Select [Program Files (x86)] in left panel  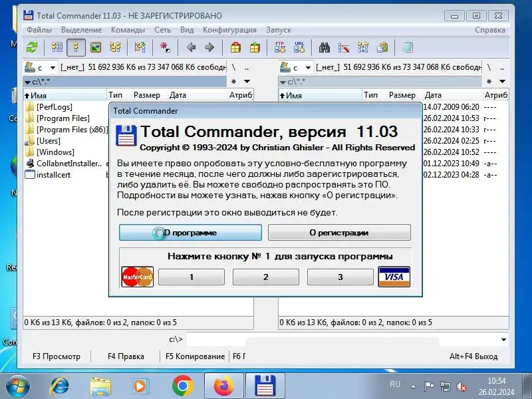tap(67, 130)
